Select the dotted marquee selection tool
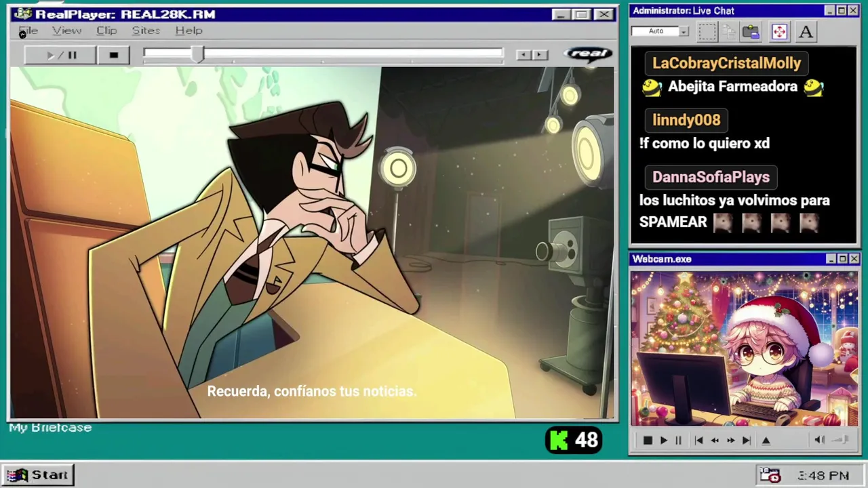The image size is (868, 488). click(x=707, y=31)
